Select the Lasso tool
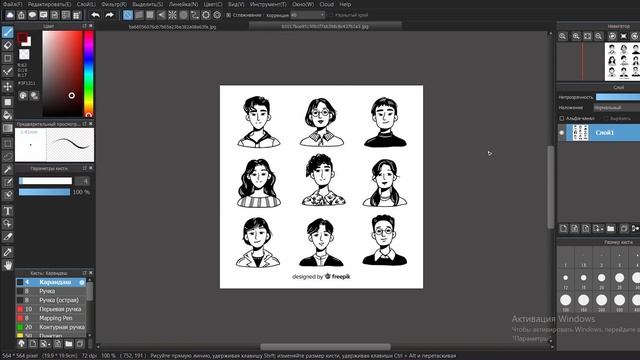The width and height of the screenshot is (640, 360). click(8, 156)
